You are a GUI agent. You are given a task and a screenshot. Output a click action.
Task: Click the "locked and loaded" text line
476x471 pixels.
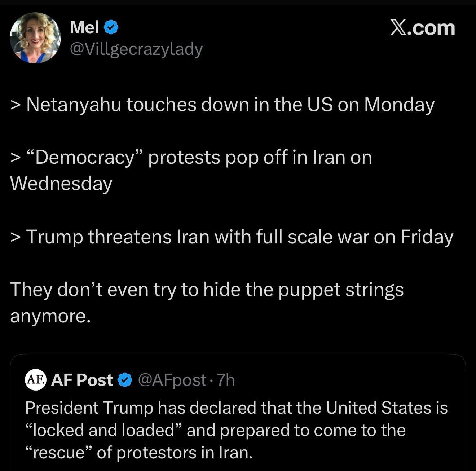(215, 430)
